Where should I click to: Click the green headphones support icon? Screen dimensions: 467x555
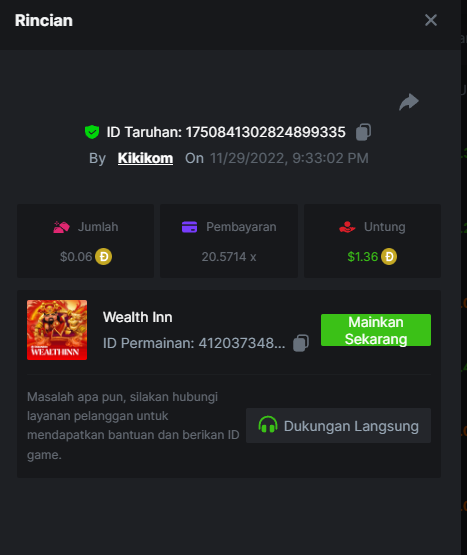click(x=268, y=424)
